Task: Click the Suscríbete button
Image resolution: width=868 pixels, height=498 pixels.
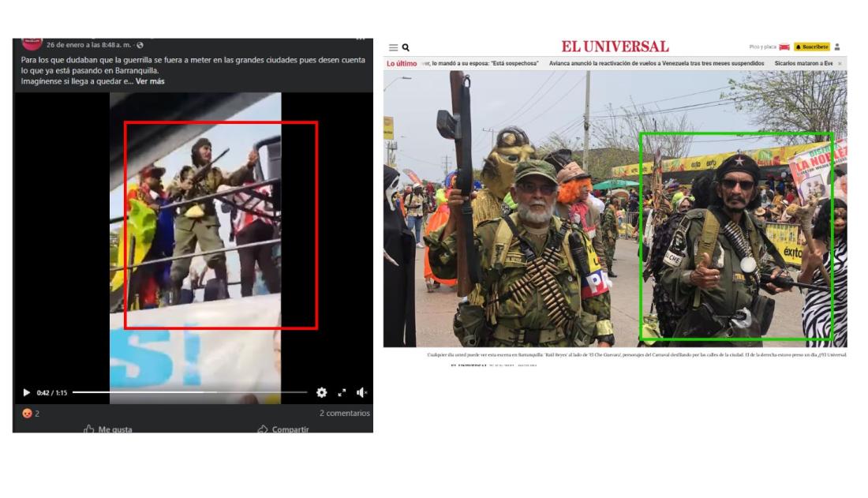Action: (811, 47)
